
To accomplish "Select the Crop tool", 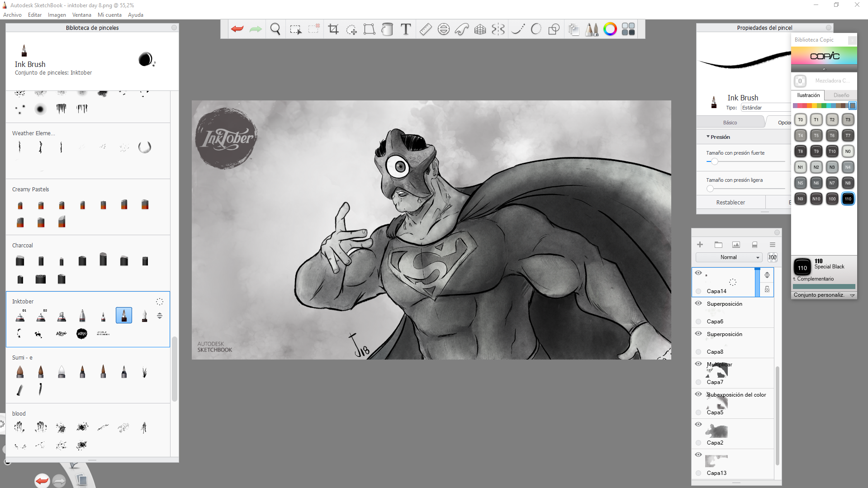I will (333, 29).
